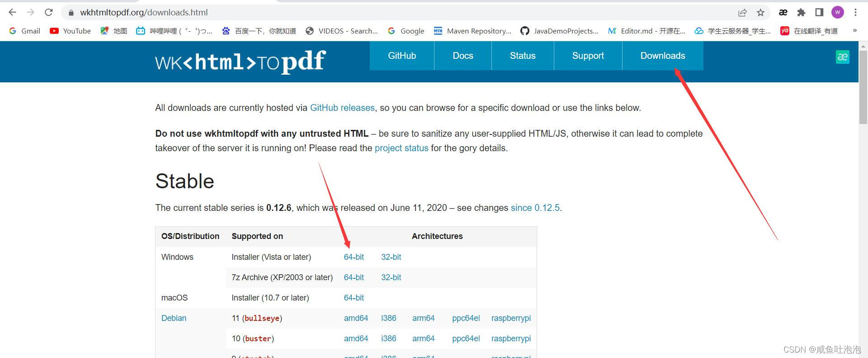Open the since 0.12.5 changes link

535,208
